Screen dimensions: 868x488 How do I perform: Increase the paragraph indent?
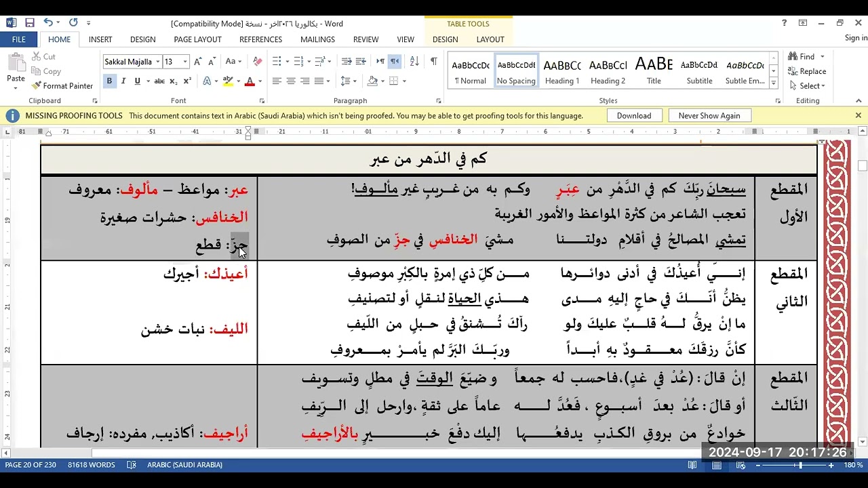coord(361,62)
